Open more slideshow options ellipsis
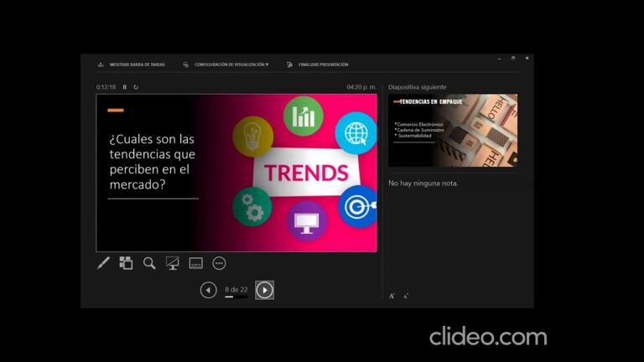Image resolution: width=644 pixels, height=362 pixels. coord(220,263)
